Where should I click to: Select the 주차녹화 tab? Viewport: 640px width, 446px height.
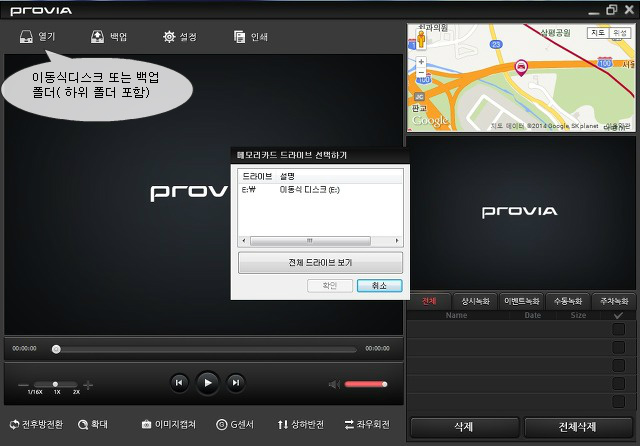pyautogui.click(x=614, y=302)
